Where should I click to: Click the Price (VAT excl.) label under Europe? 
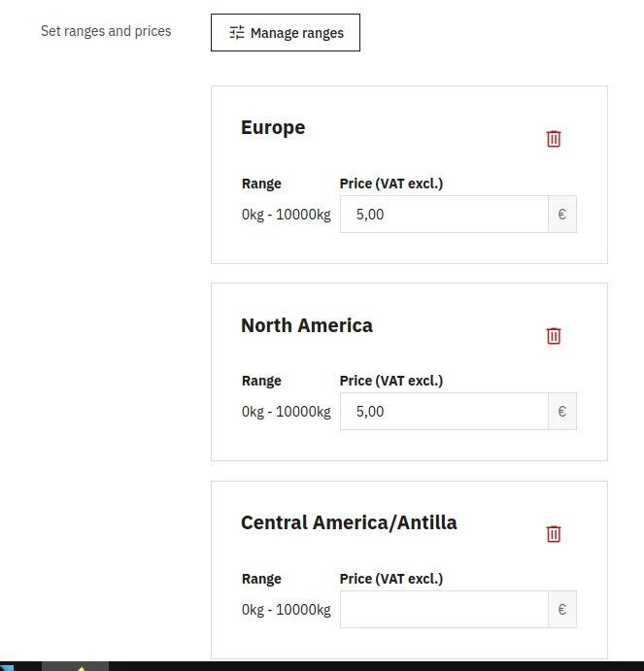(x=391, y=184)
